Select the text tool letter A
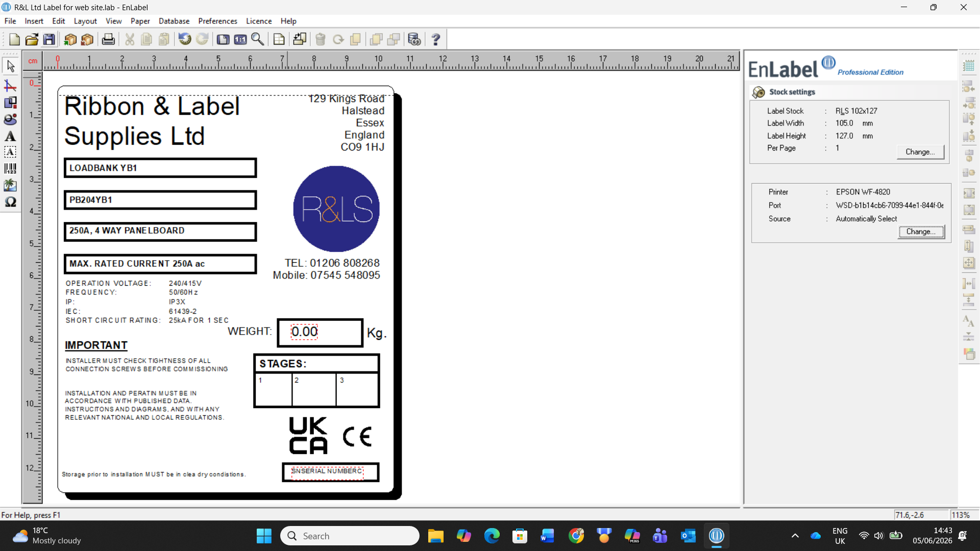The height and width of the screenshot is (551, 980). (10, 136)
